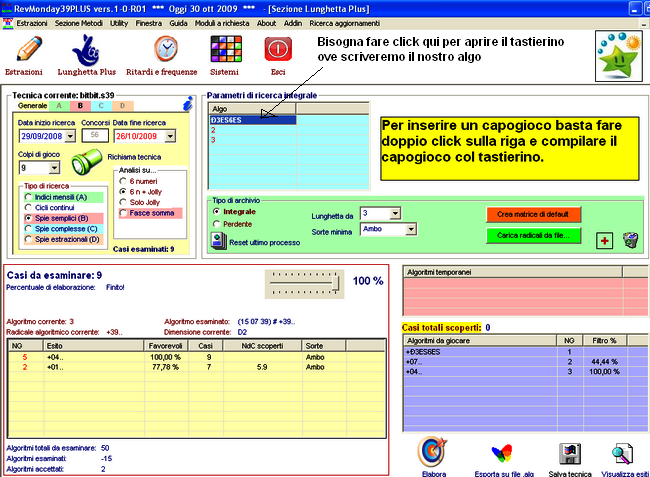Open the Utility menu
This screenshot has width=650, height=477.
click(119, 23)
